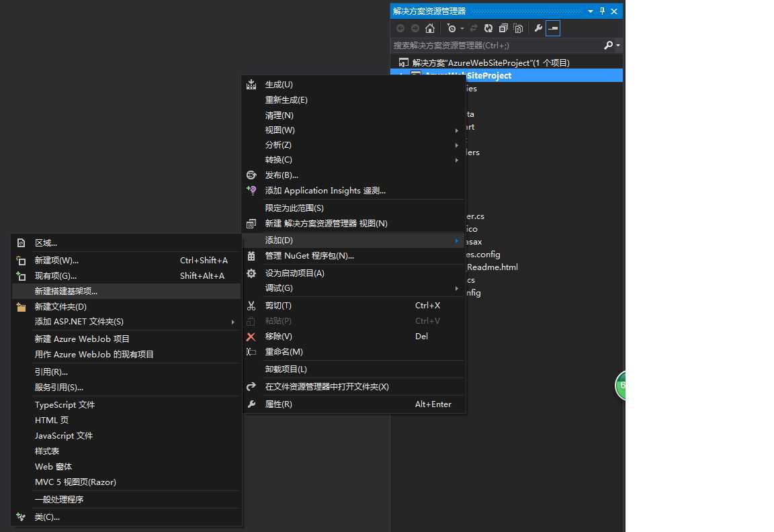Click the Class (类) icon
774x532 pixels.
pos(21,517)
